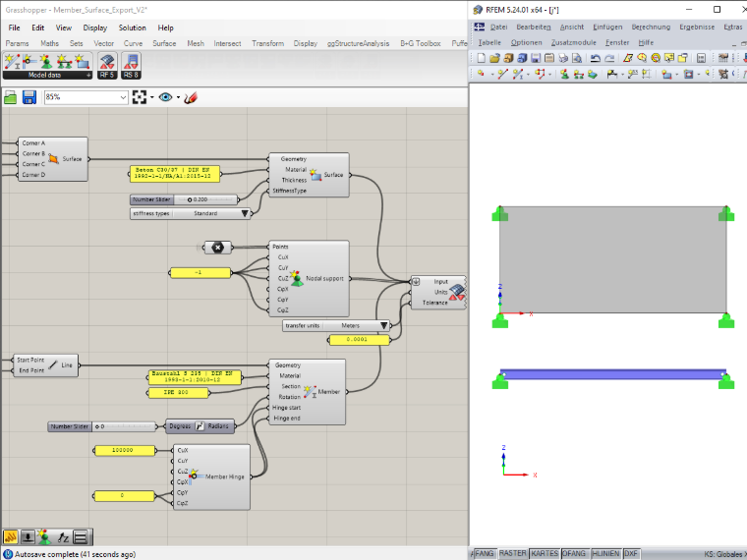This screenshot has height=560, width=747.
Task: Select the New Nodal Support tool in RFEM
Action: point(564,74)
